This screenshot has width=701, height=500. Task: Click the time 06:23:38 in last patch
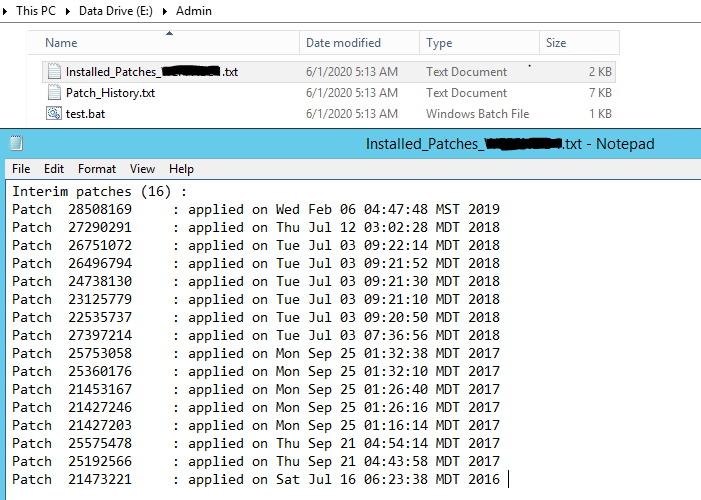point(396,479)
